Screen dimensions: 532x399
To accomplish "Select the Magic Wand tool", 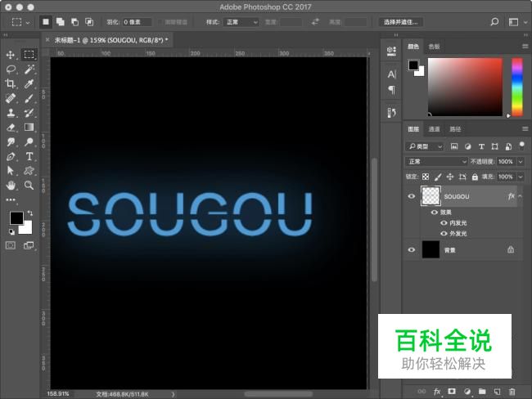I will pos(29,69).
